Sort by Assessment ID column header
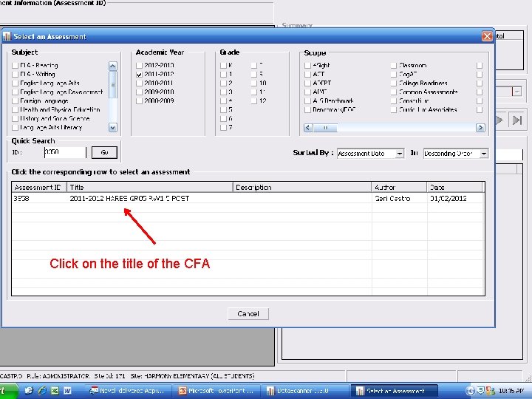The width and height of the screenshot is (532, 399). point(39,187)
